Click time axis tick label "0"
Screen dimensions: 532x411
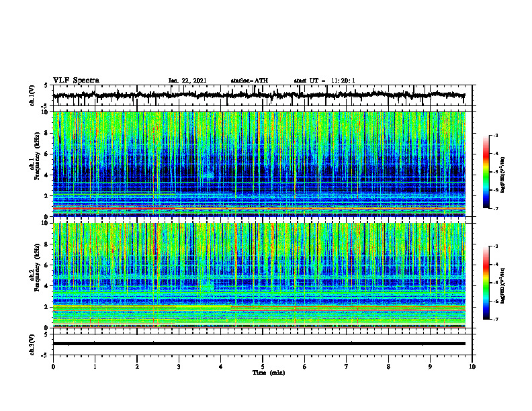pyautogui.click(x=53, y=367)
